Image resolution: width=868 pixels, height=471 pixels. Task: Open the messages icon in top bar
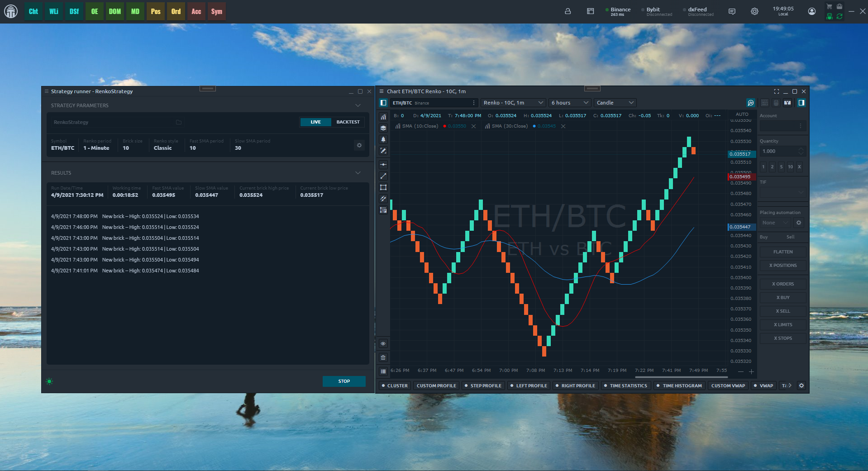point(732,11)
